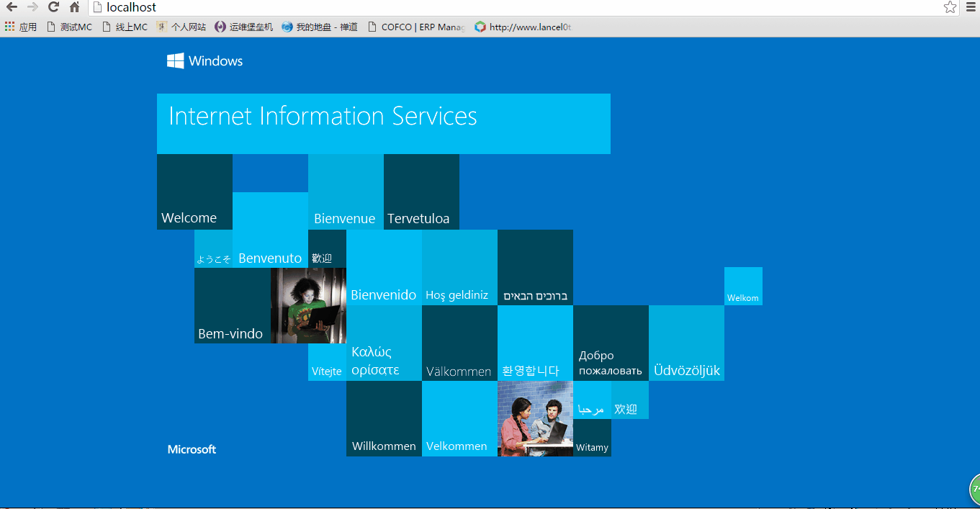Click the Welcome tile
The height and width of the screenshot is (509, 980).
click(194, 192)
